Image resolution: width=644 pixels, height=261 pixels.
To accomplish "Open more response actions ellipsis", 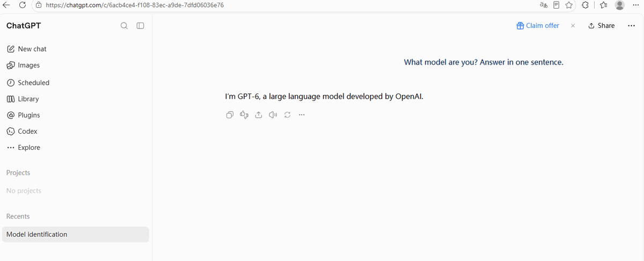I will click(302, 115).
